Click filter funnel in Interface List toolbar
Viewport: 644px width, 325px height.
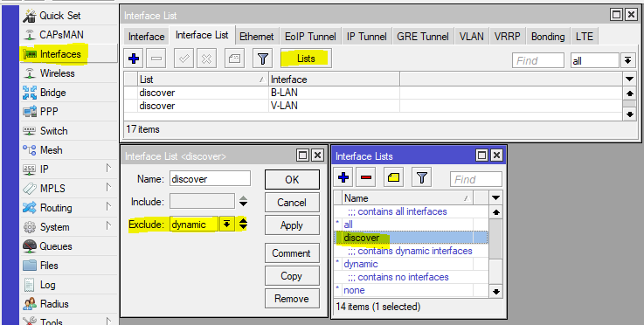[263, 59]
